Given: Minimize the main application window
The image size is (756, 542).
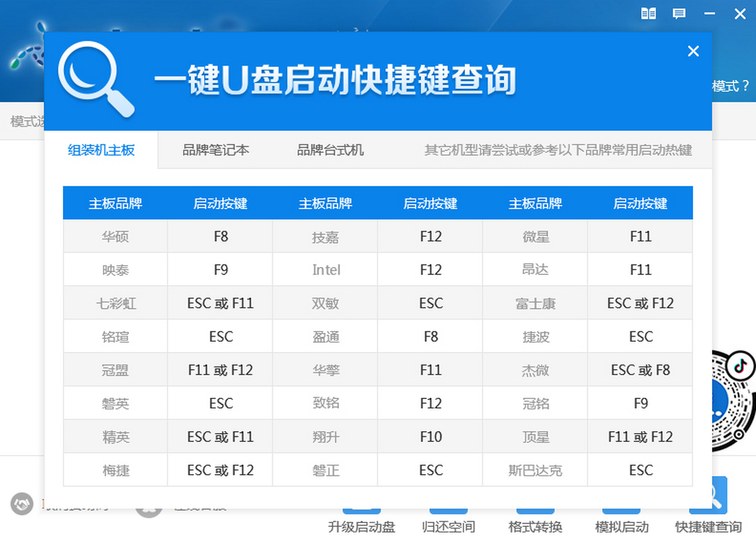Looking at the screenshot, I should [710, 14].
